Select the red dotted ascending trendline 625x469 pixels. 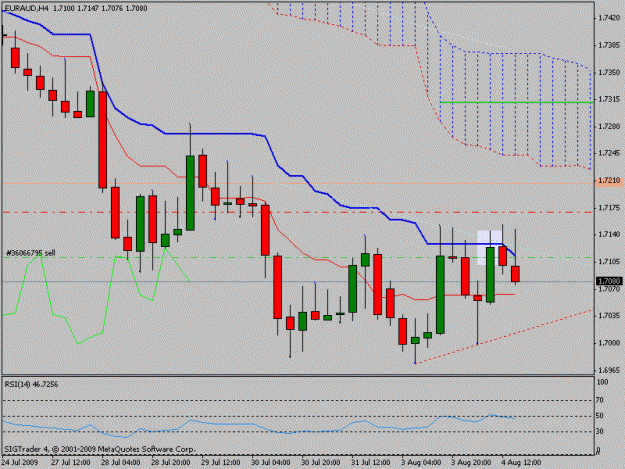coord(505,336)
